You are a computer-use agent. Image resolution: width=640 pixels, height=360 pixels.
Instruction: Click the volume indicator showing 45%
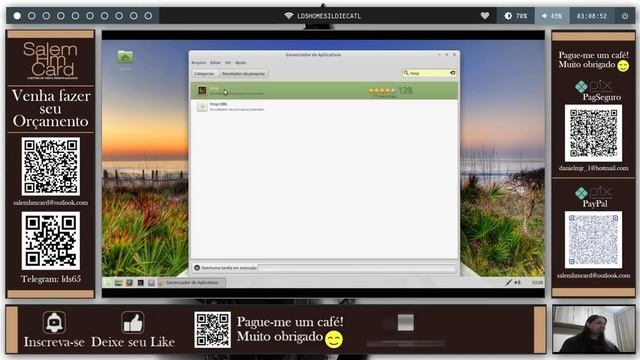point(552,16)
